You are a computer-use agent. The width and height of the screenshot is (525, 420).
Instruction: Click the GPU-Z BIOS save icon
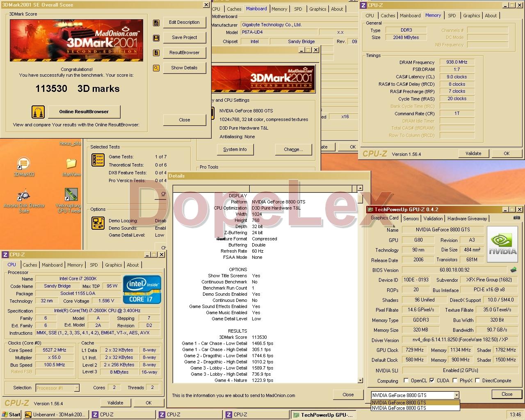[x=513, y=270]
